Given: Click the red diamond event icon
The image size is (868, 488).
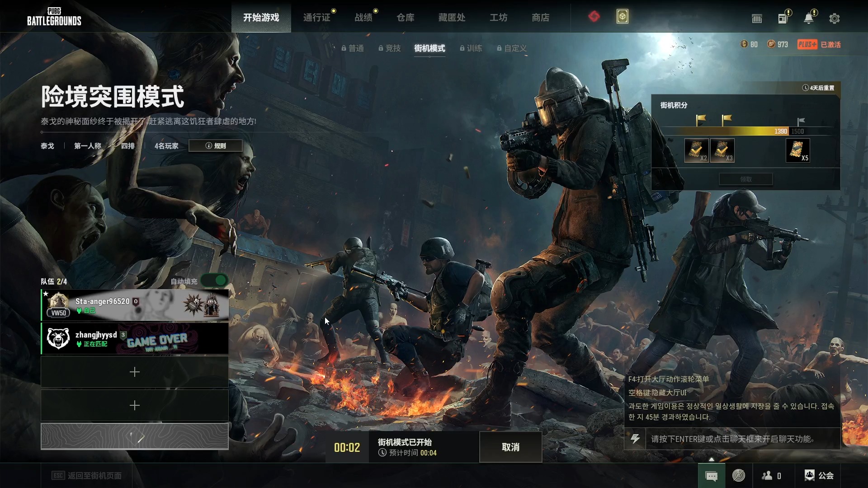Looking at the screenshot, I should tap(594, 17).
